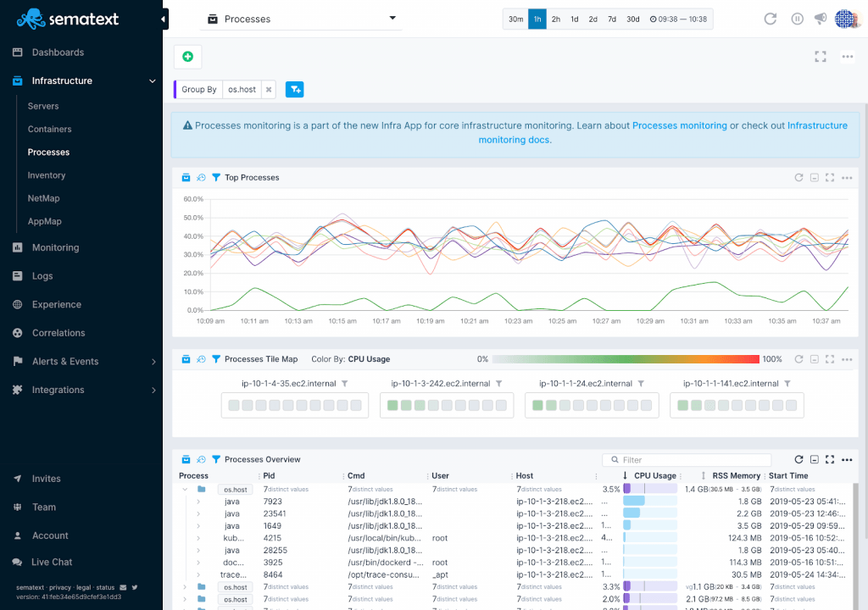
Task: Click the megaphone announcements icon in top bar
Action: [820, 19]
